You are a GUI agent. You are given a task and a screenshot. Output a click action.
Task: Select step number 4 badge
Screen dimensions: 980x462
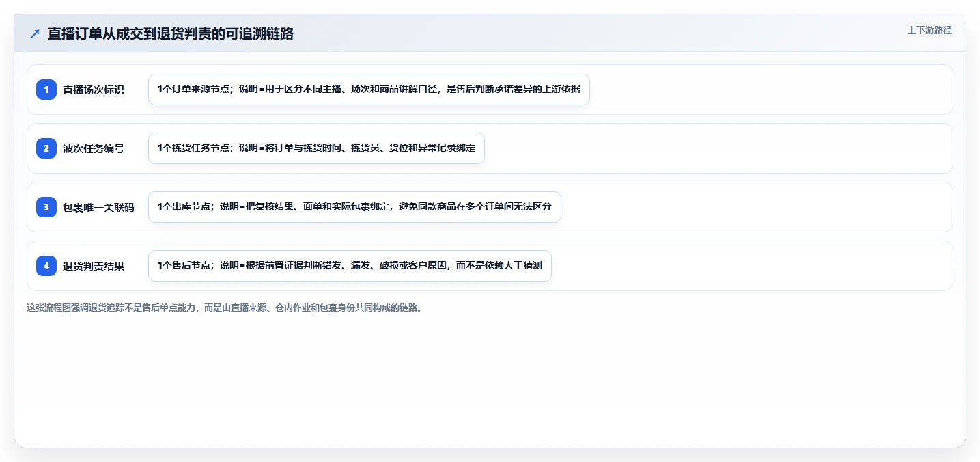click(x=46, y=266)
